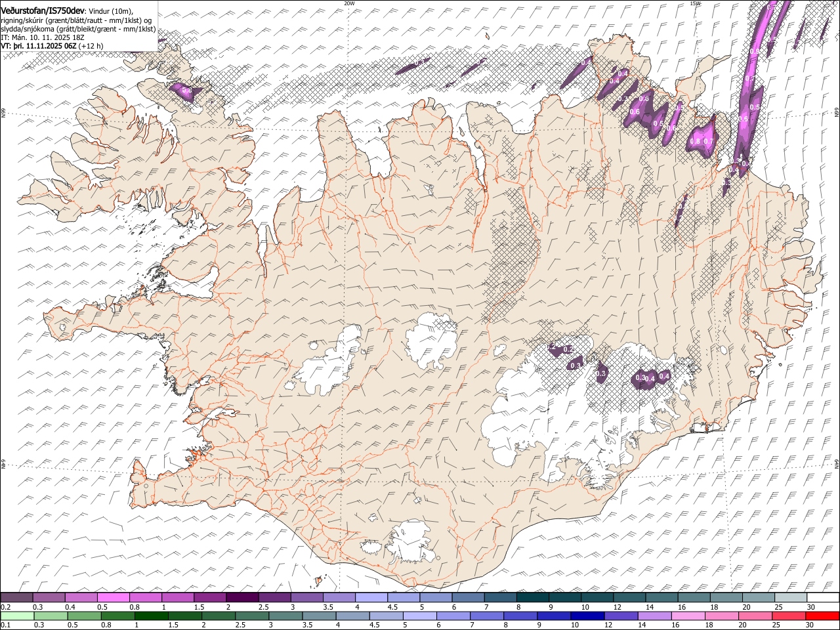Pick the pale green 0.1 swatch on bottom scale

click(17, 616)
